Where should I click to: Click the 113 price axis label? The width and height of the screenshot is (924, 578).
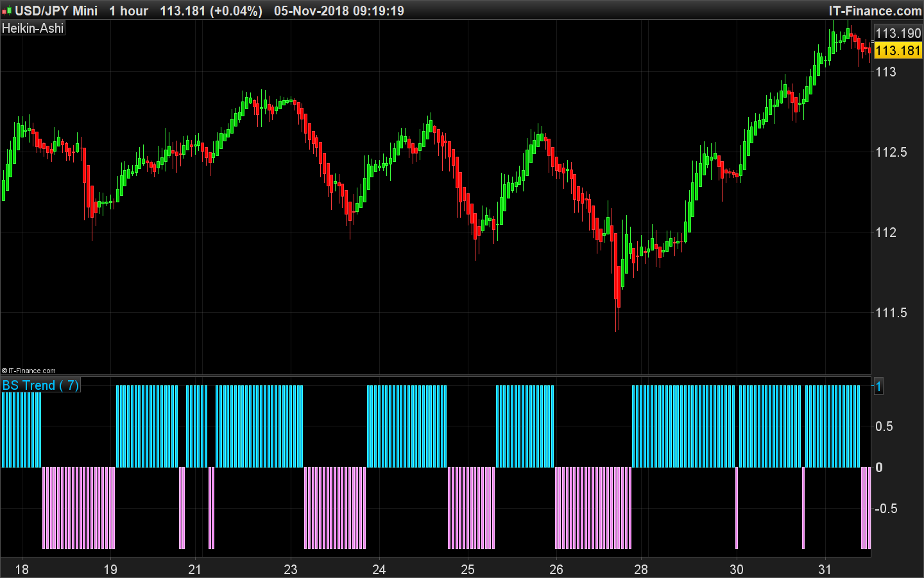click(886, 72)
